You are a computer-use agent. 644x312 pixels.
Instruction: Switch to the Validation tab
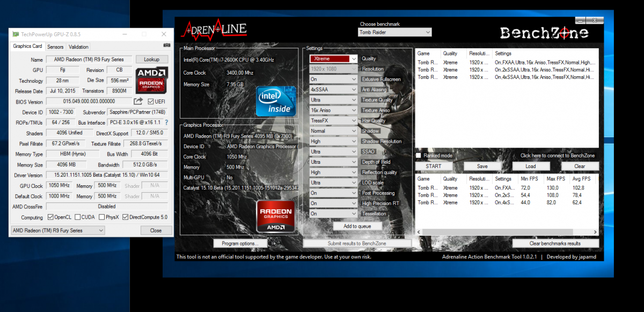point(79,47)
